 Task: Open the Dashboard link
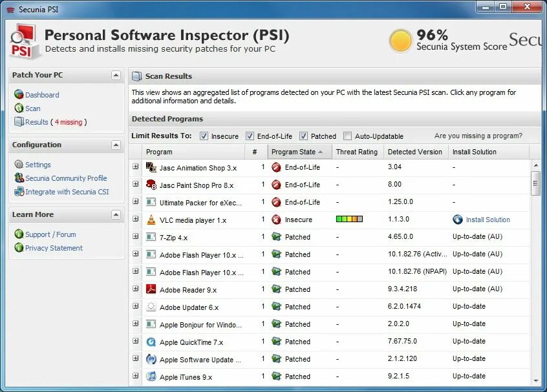42,95
